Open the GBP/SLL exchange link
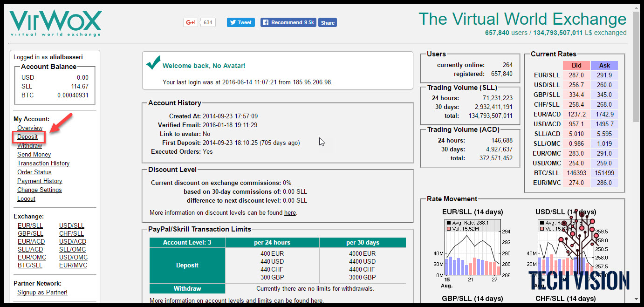This screenshot has height=307, width=644. [x=30, y=233]
